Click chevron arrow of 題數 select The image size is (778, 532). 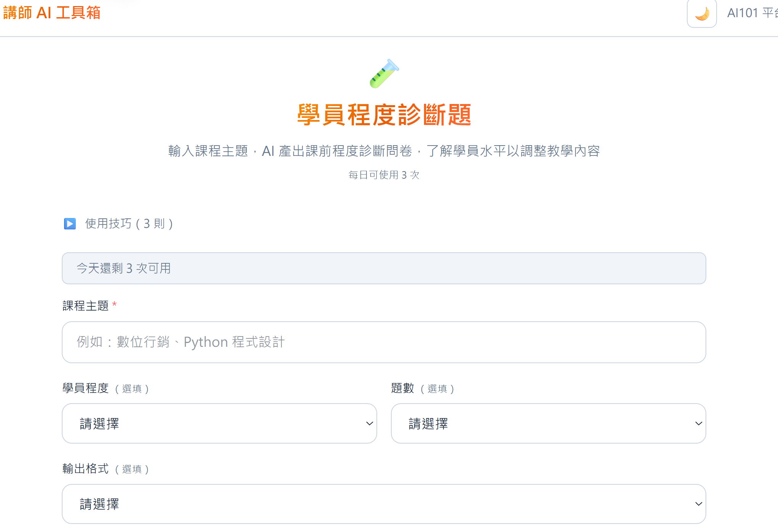point(698,423)
